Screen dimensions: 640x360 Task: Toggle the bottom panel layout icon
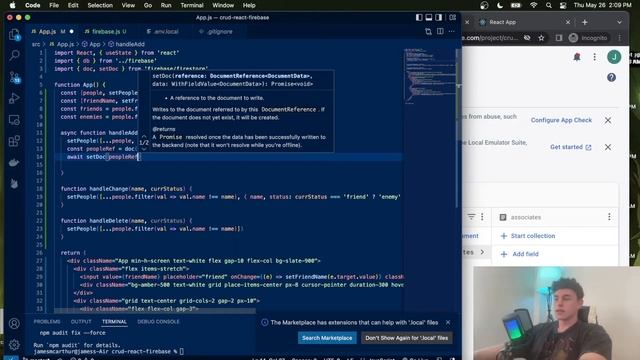(x=429, y=18)
